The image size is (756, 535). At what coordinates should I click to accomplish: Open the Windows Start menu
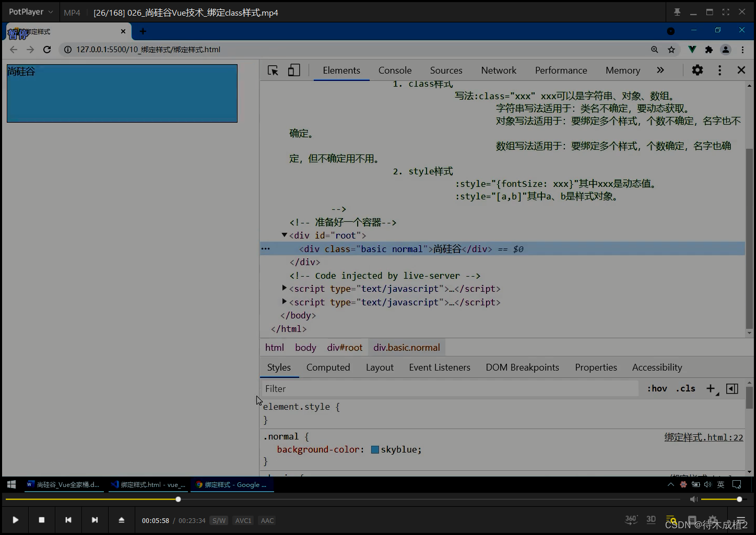pyautogui.click(x=11, y=484)
